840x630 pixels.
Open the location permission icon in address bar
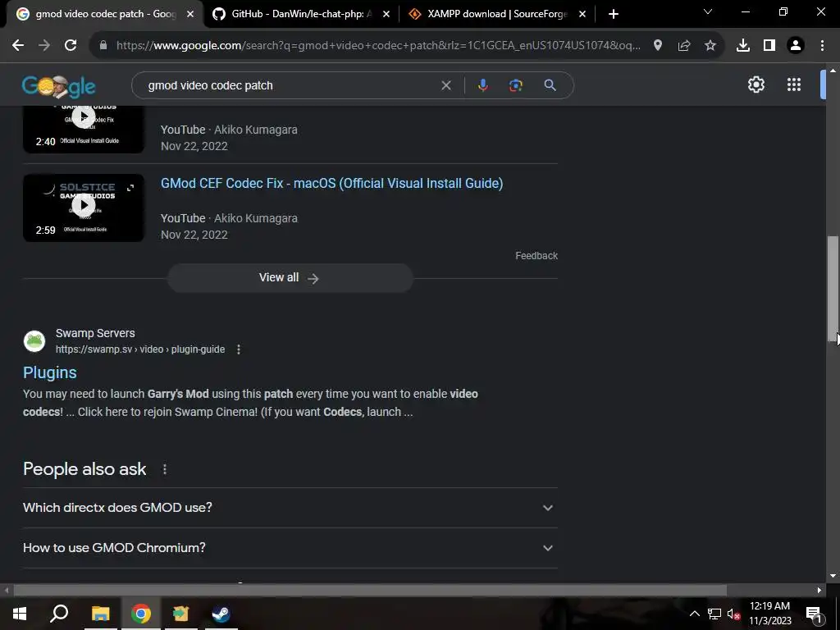658,46
